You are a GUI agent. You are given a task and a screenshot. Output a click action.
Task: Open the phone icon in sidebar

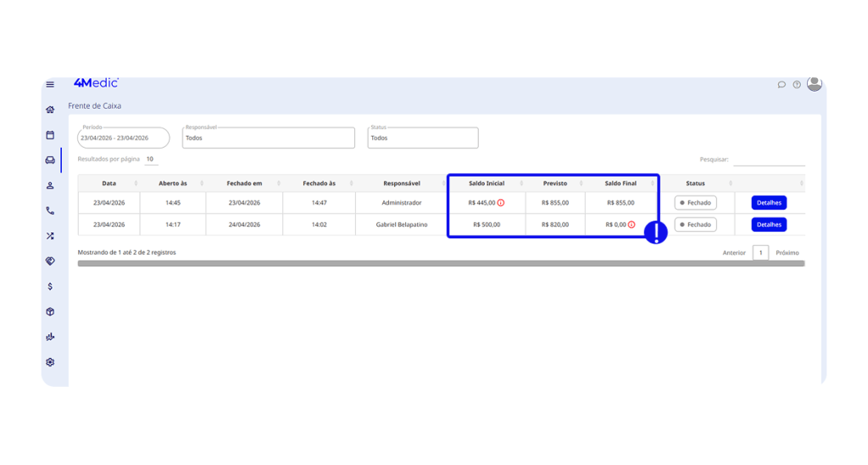50,210
